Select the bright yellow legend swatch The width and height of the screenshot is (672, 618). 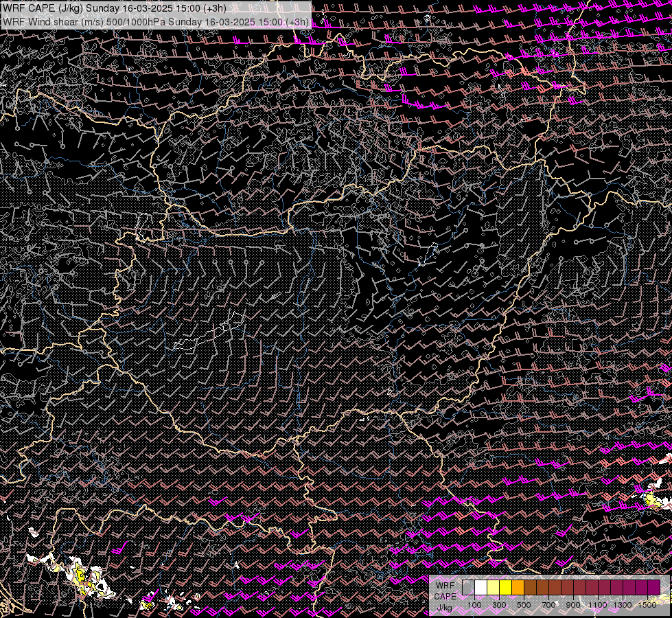pos(506,587)
